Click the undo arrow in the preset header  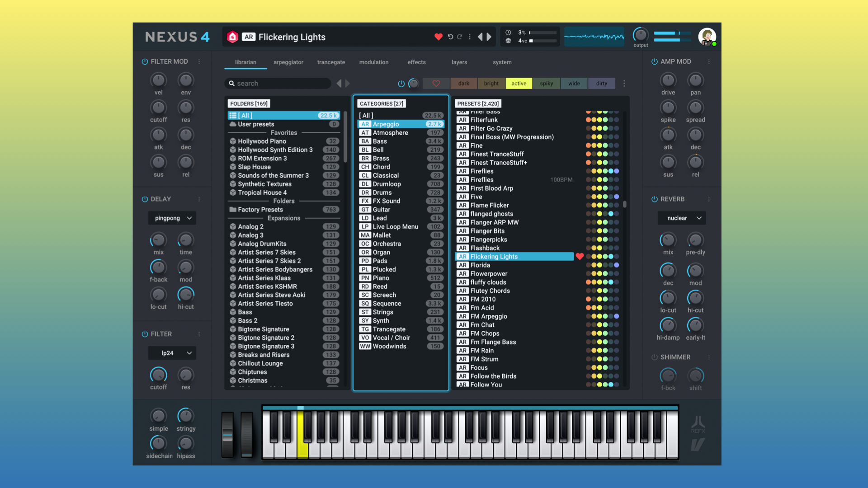450,37
